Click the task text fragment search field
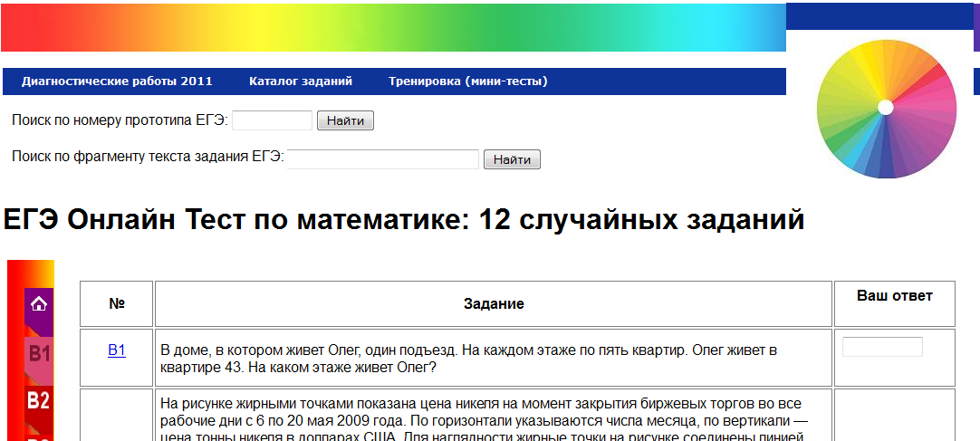Image resolution: width=980 pixels, height=441 pixels. click(x=383, y=159)
